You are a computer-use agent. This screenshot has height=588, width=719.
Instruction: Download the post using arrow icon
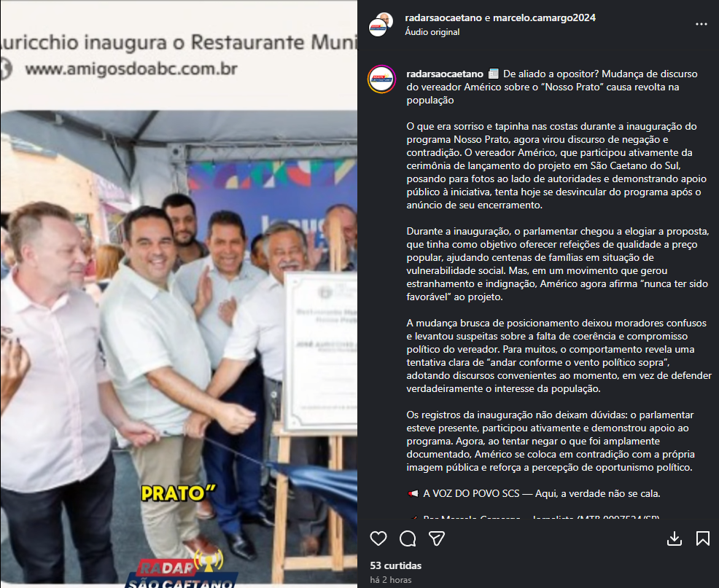[x=674, y=538]
